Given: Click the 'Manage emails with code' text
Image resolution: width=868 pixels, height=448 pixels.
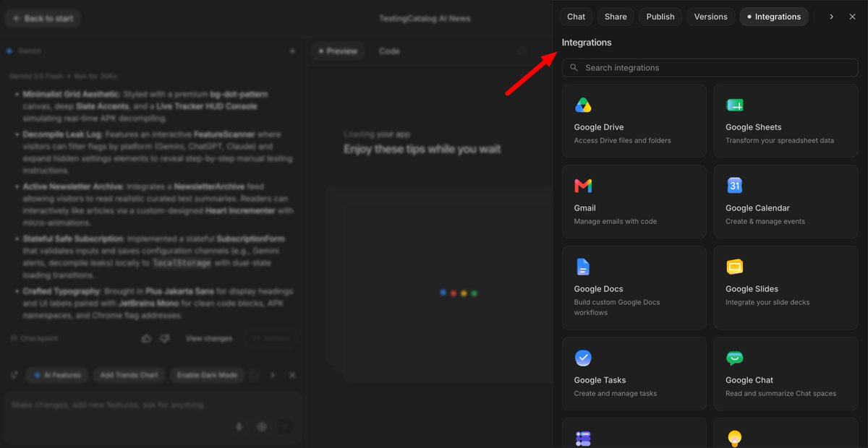Looking at the screenshot, I should click(616, 222).
